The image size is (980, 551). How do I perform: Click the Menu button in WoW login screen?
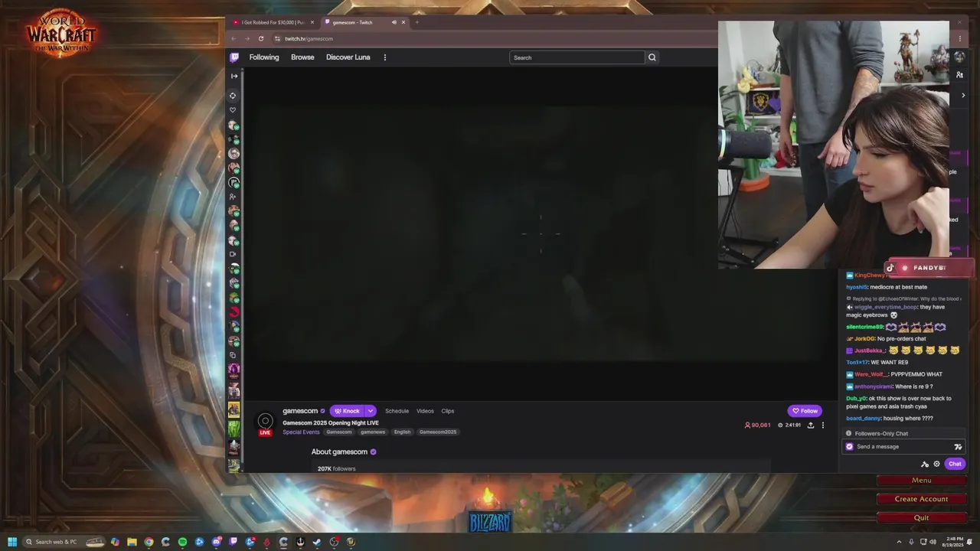point(921,481)
